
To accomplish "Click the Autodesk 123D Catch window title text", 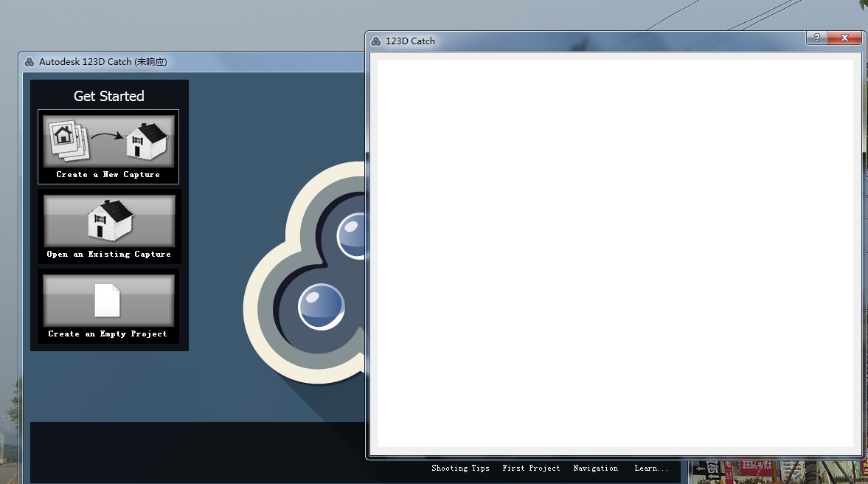I will pos(103,62).
